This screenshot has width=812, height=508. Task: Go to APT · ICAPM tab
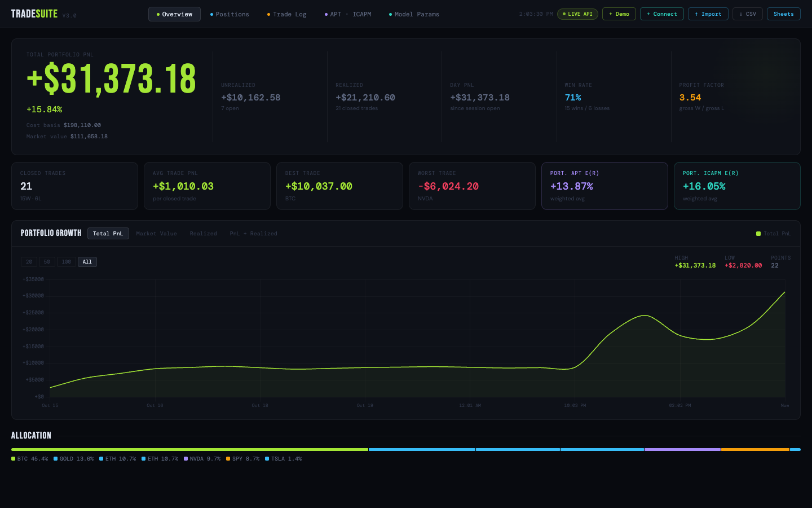point(348,14)
